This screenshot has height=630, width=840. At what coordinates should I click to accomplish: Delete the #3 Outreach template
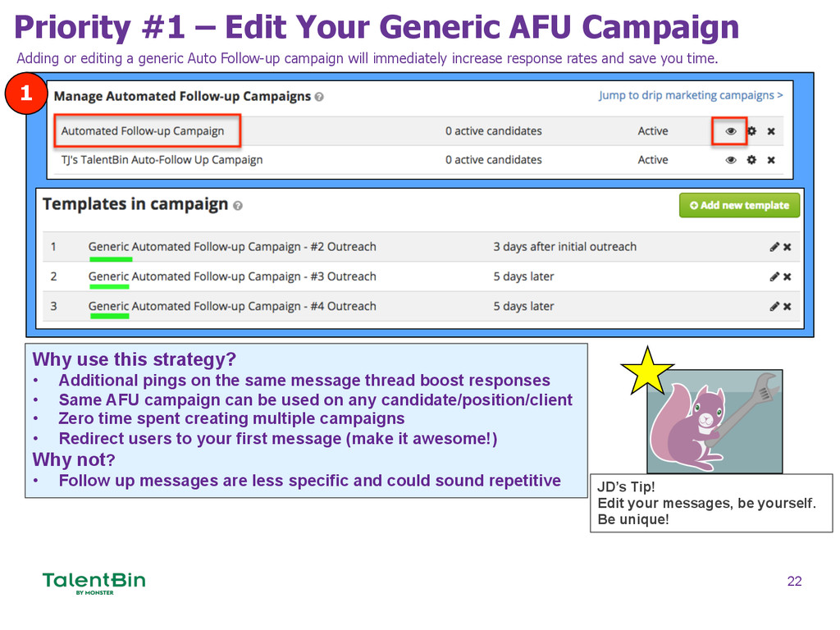(x=787, y=277)
